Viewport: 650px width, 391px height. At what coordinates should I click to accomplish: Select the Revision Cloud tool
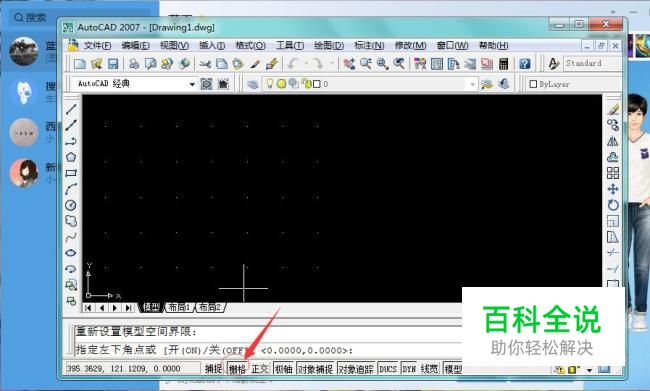pos(71,221)
